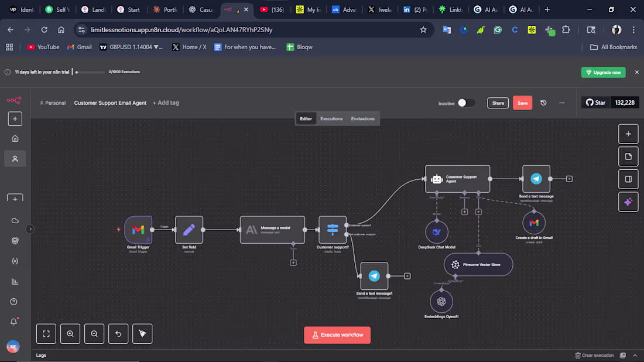644x362 pixels.
Task: Open the workflow history icon
Action: click(543, 103)
